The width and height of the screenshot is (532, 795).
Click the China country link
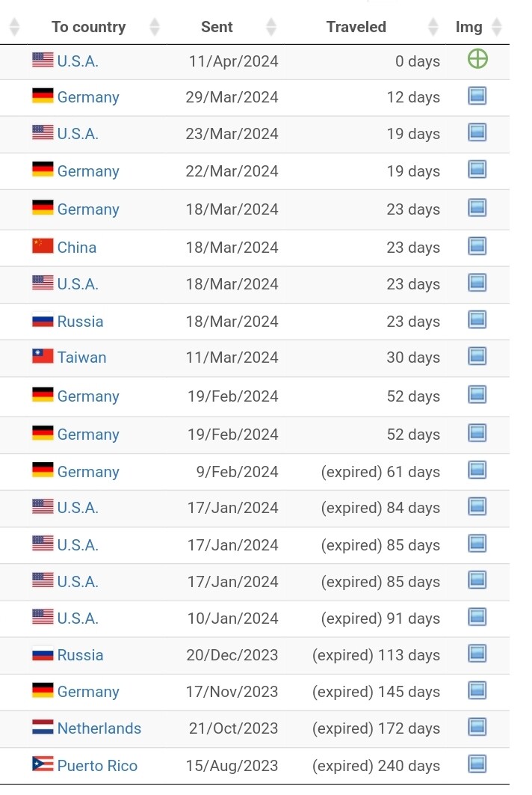[77, 248]
